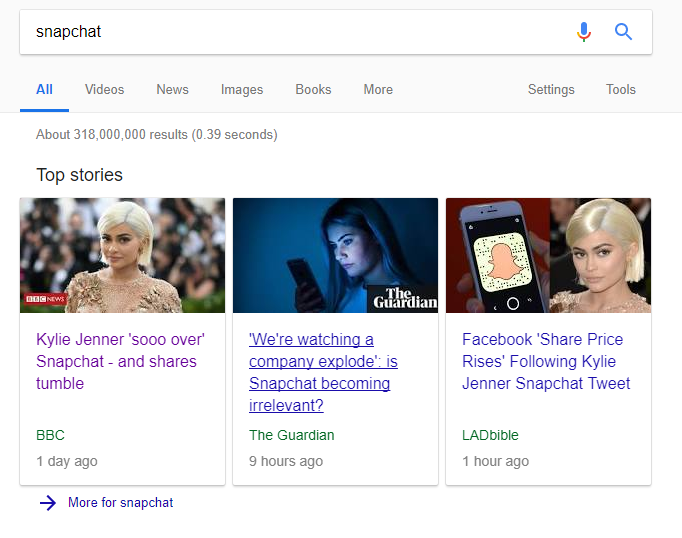
Task: Click the BBC source label
Action: tap(50, 435)
